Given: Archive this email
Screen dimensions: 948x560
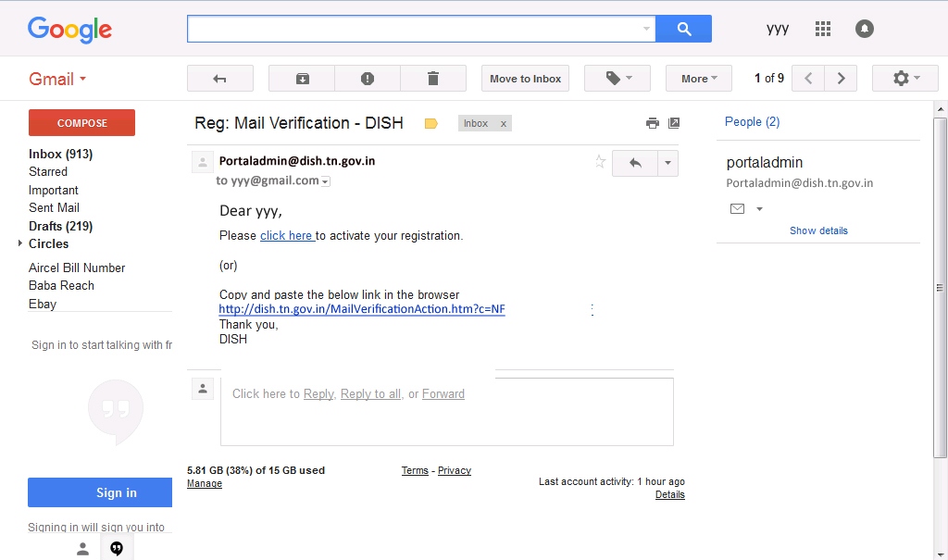Looking at the screenshot, I should (302, 79).
